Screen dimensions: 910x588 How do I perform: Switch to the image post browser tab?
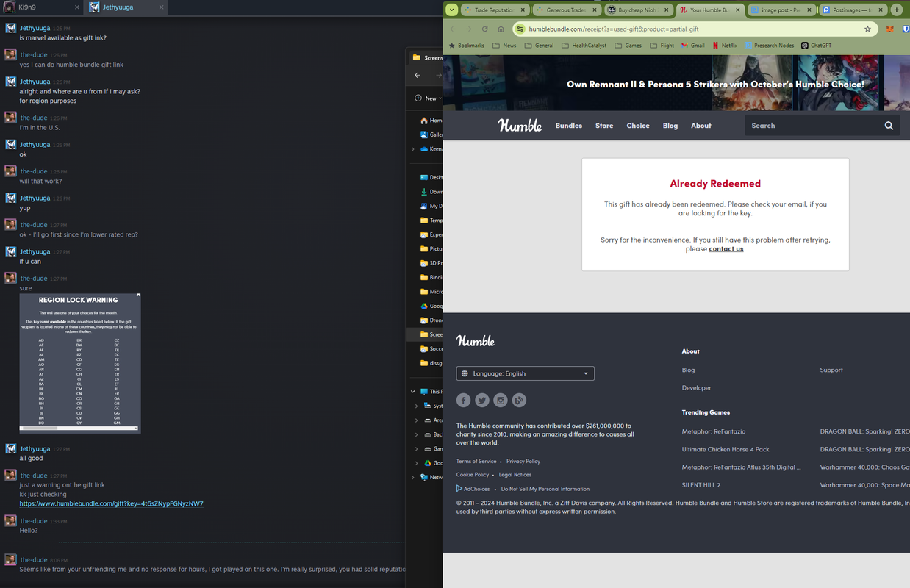point(781,10)
